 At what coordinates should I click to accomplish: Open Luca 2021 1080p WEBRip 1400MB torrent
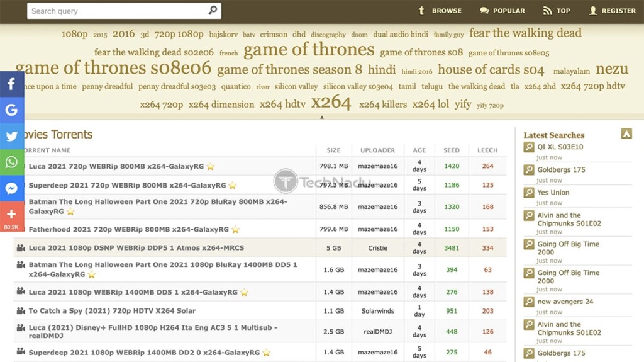(x=133, y=292)
